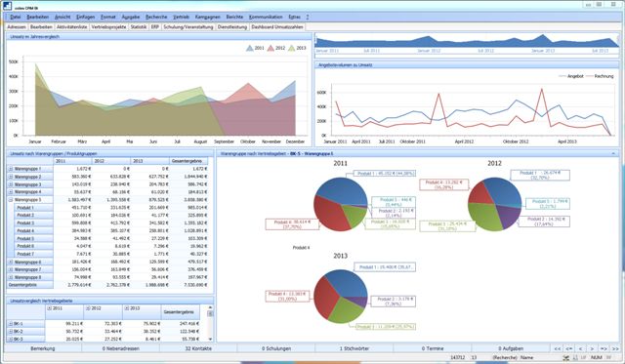
Task: Expand Warengruppe 4 row
Action: [11, 192]
